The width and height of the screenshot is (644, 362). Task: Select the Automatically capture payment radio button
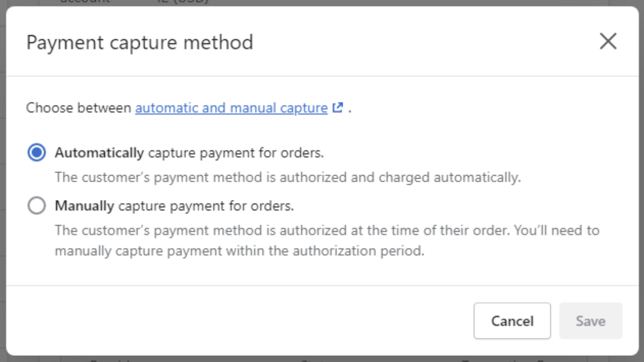pos(37,153)
